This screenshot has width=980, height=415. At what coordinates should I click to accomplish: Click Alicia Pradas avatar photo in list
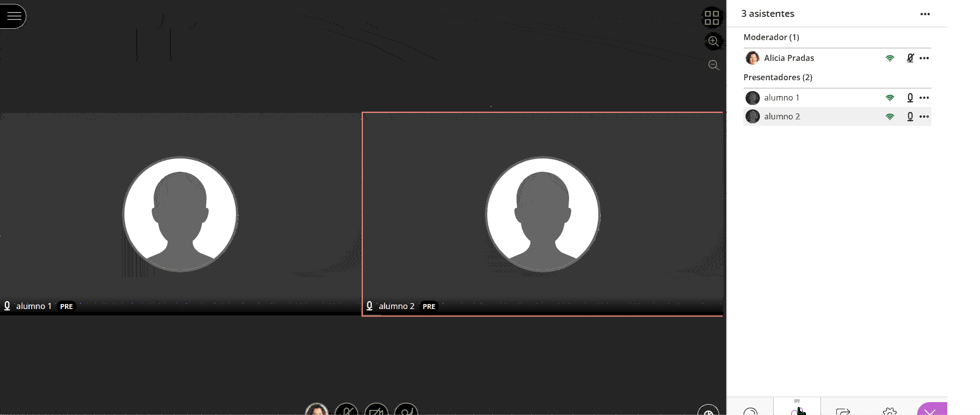click(x=752, y=58)
